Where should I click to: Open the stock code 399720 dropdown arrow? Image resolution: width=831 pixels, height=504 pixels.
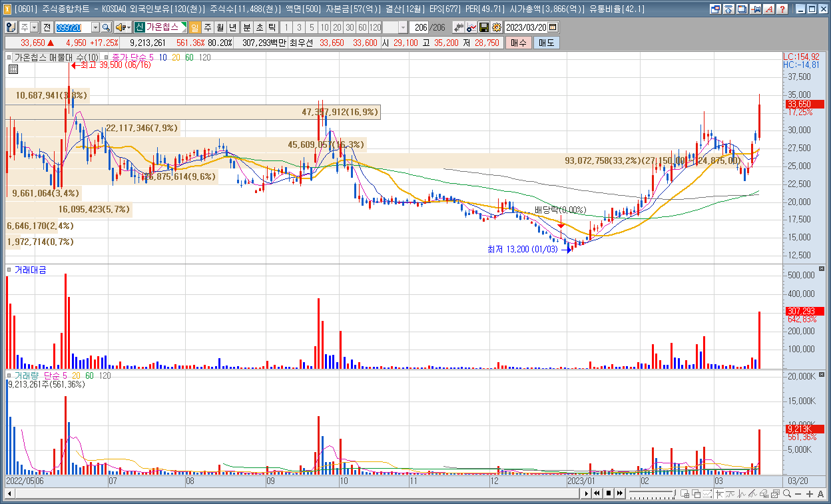click(95, 27)
